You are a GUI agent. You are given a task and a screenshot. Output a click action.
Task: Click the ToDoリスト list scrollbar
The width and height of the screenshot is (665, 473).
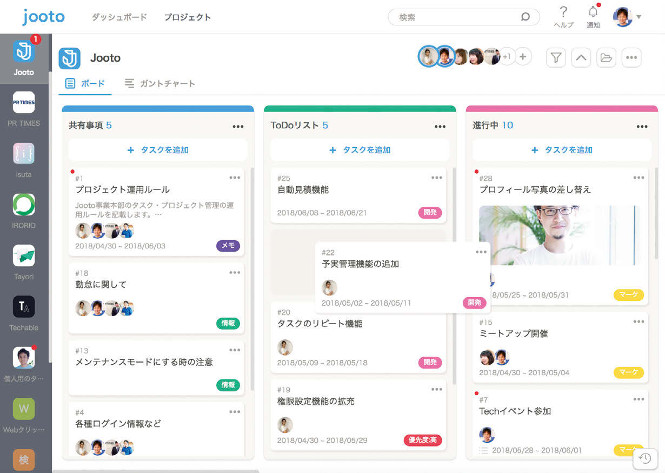(x=454, y=276)
